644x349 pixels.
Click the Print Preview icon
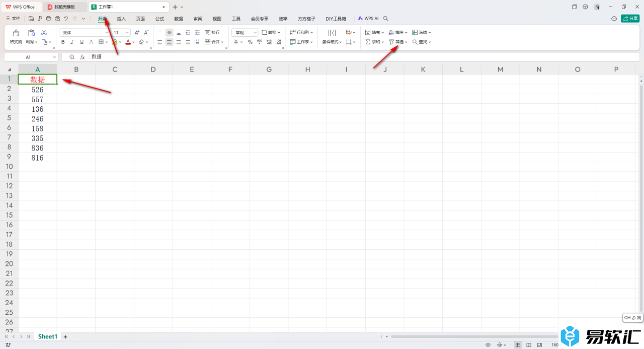coord(57,19)
